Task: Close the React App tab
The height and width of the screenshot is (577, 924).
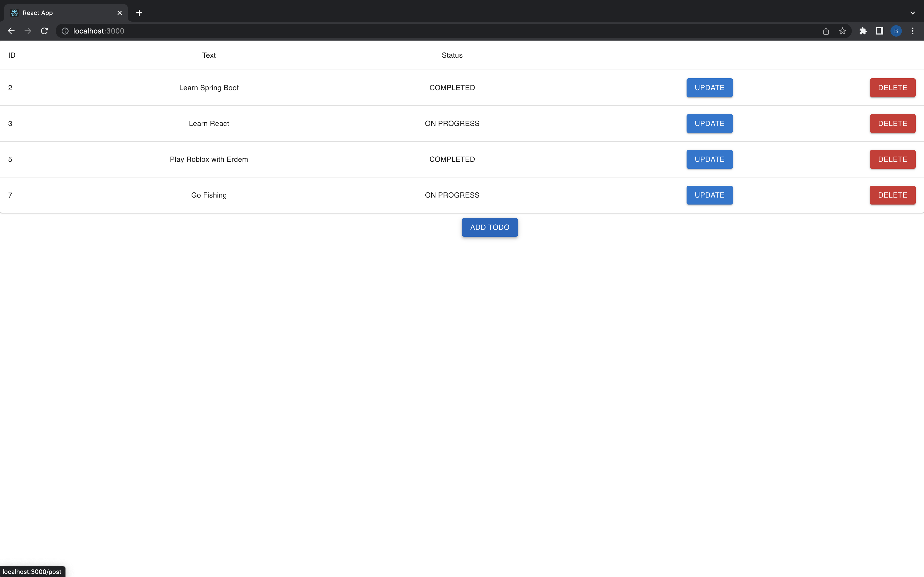Action: [120, 13]
